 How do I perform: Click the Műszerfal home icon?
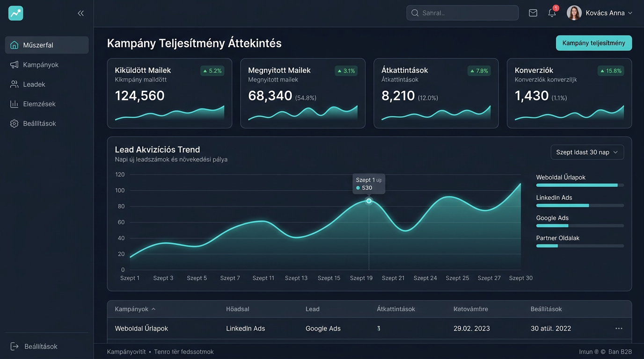pos(15,45)
